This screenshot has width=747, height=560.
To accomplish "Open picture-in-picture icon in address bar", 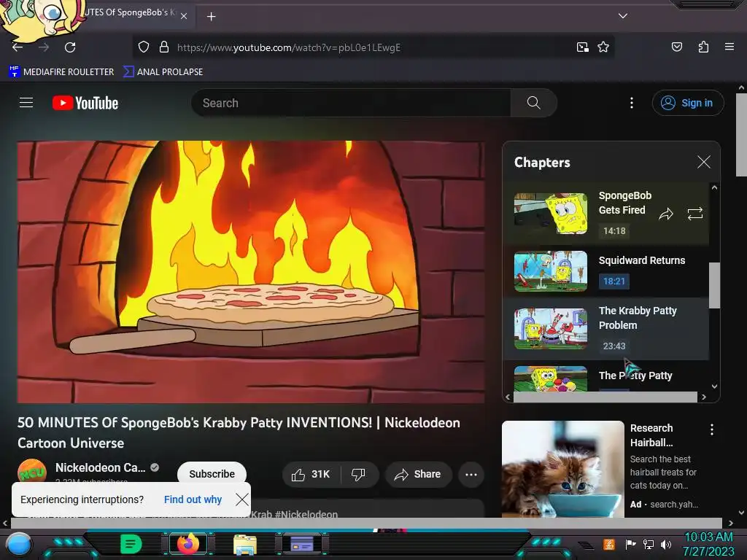I will point(582,47).
